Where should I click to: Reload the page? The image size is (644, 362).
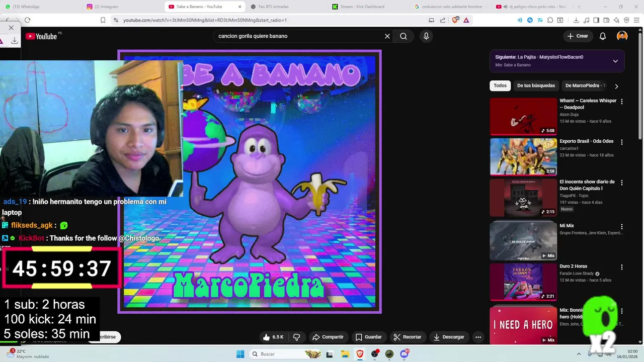27,20
